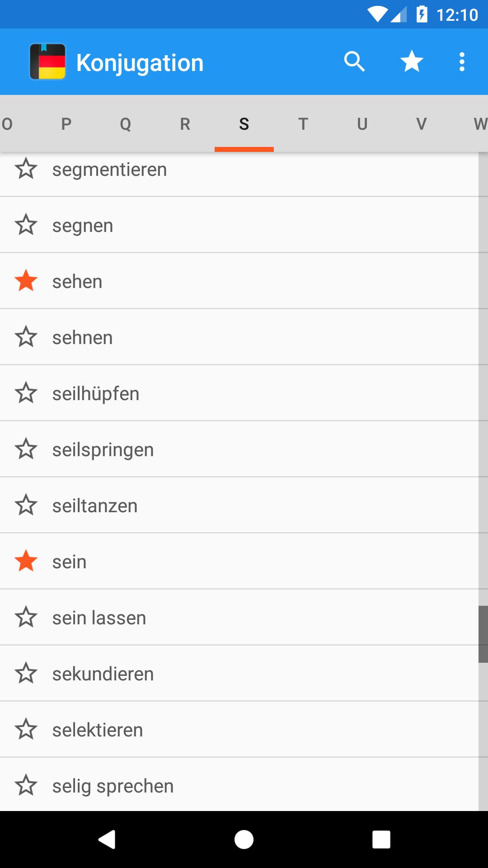Open the verb sein lassen

99,618
